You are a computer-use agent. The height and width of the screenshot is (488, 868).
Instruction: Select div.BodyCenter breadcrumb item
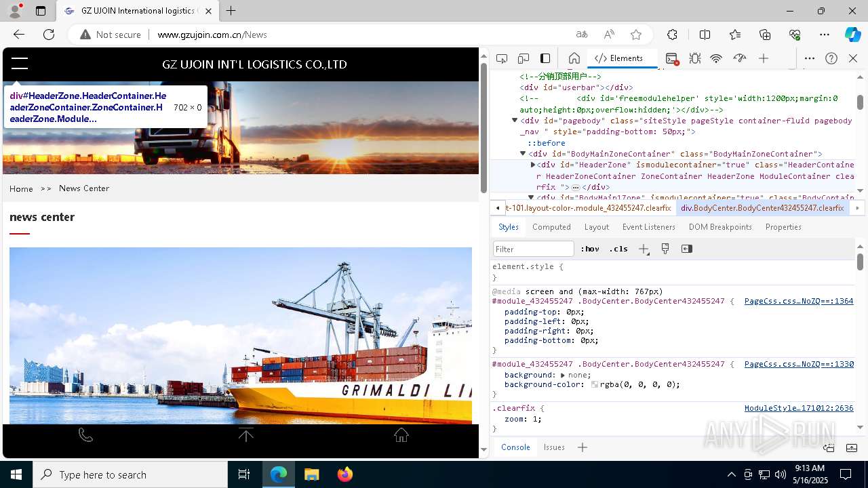click(x=762, y=208)
